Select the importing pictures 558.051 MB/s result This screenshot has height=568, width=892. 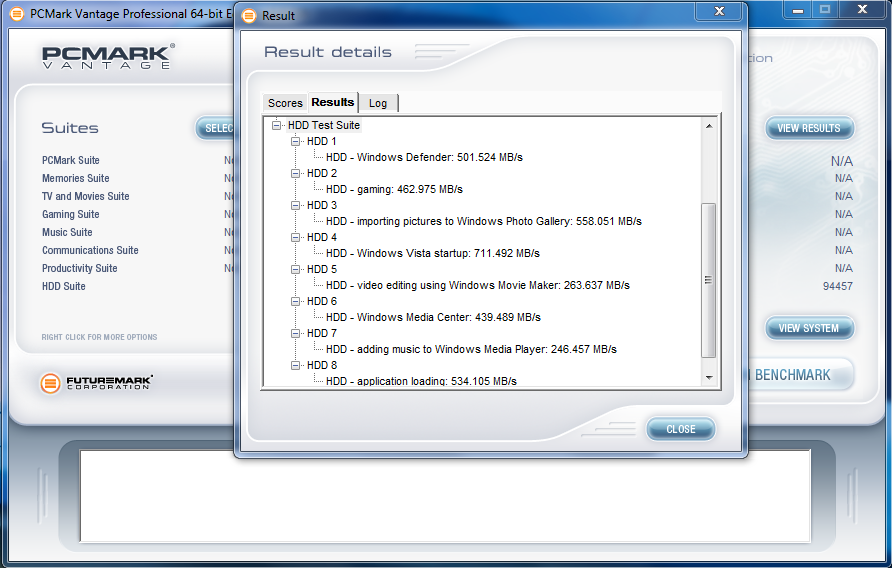484,221
